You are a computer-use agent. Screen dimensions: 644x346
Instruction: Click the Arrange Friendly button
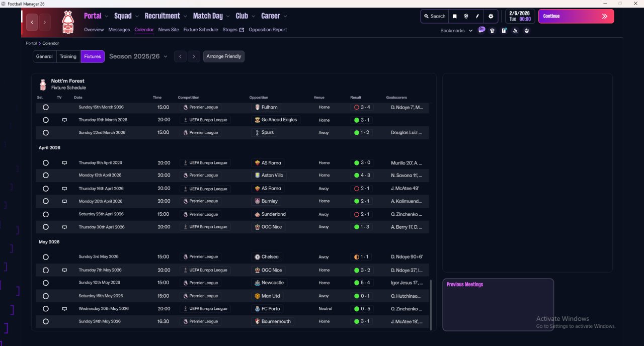pyautogui.click(x=224, y=56)
